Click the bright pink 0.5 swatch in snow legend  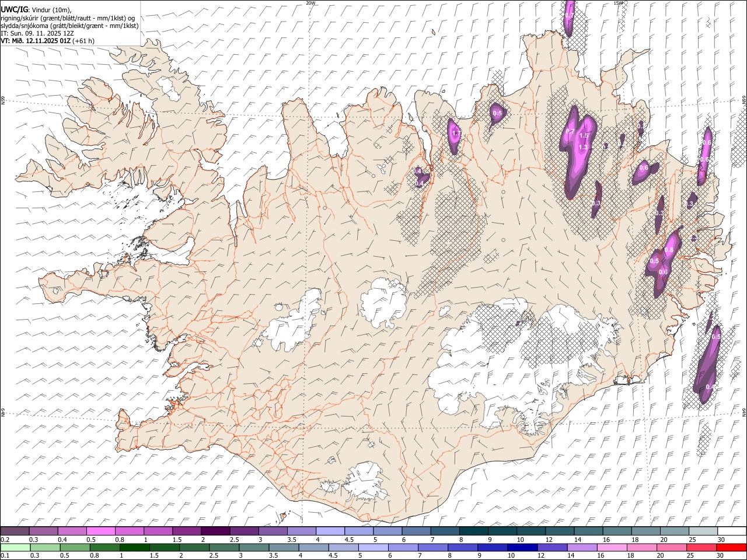click(x=100, y=531)
